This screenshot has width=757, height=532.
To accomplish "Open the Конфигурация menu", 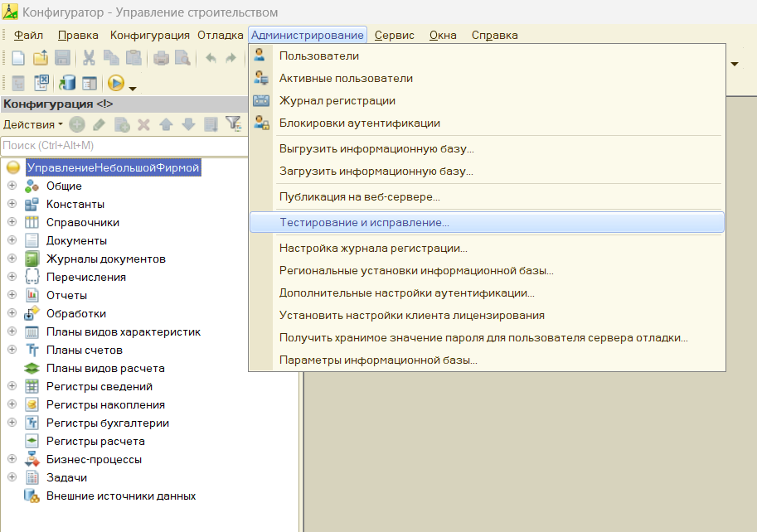I will coord(150,35).
